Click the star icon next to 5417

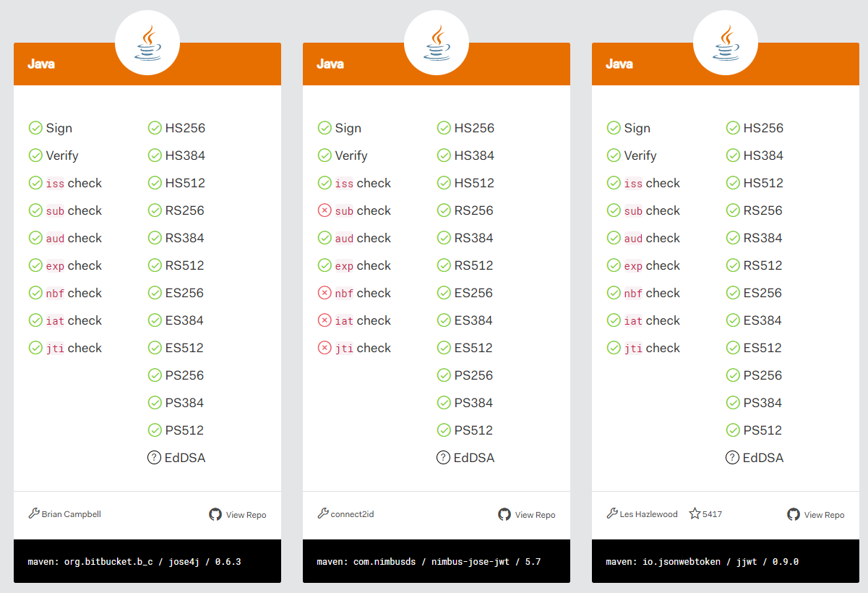[695, 513]
